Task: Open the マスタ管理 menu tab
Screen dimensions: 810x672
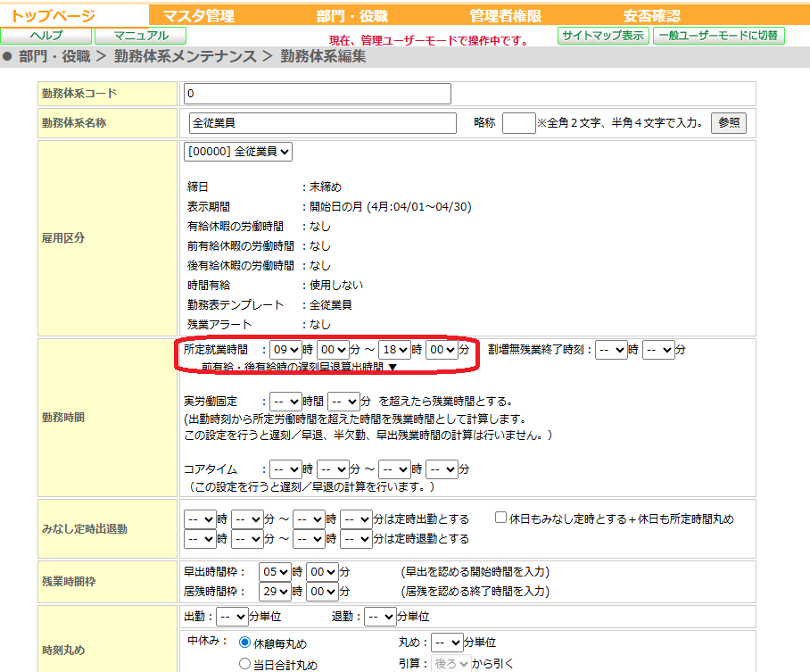Action: (x=198, y=15)
